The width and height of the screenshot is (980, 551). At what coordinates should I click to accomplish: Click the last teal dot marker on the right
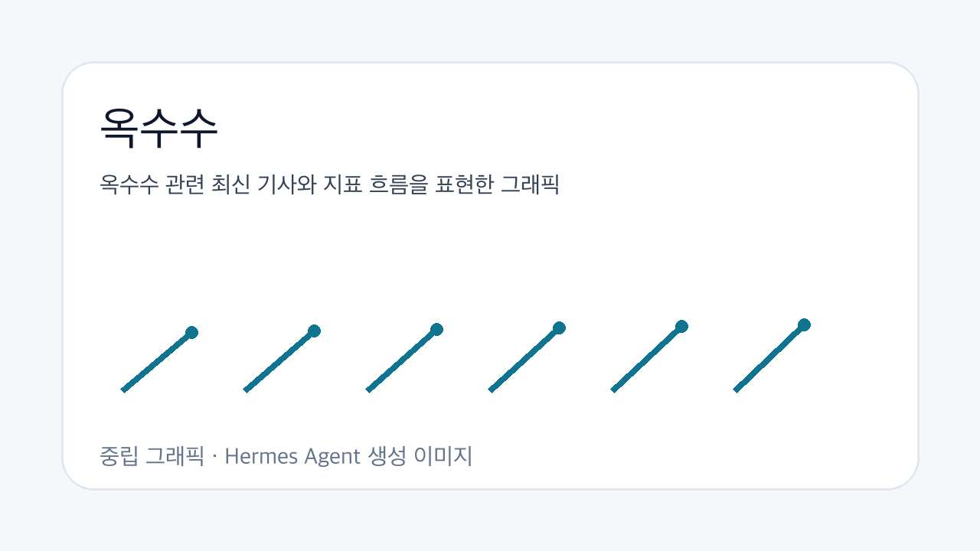point(804,324)
